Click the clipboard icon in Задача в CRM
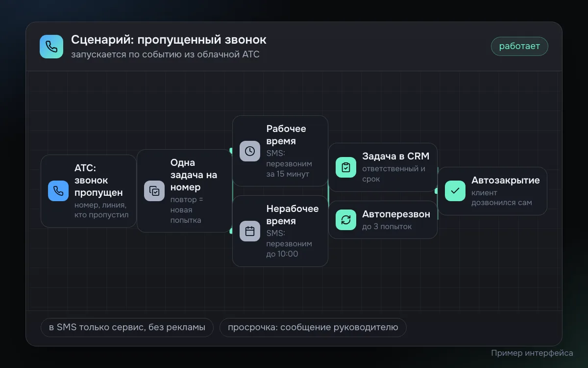This screenshot has height=368, width=588. 346,167
